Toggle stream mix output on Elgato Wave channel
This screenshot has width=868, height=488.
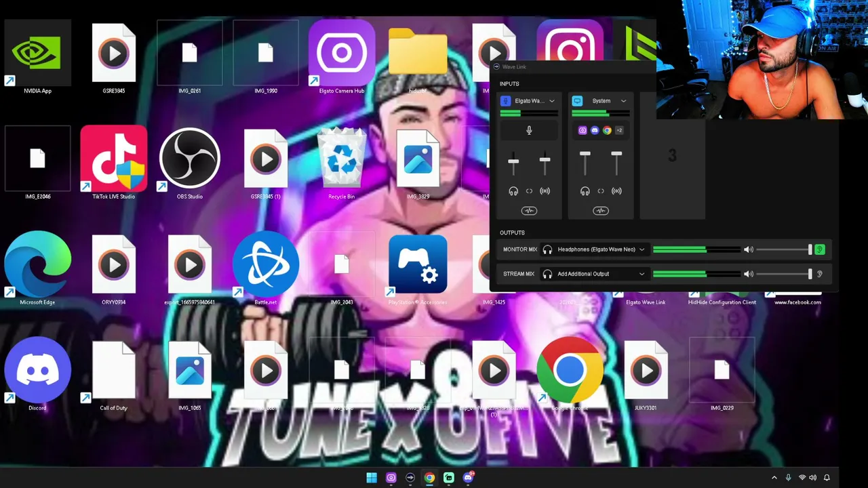[545, 191]
